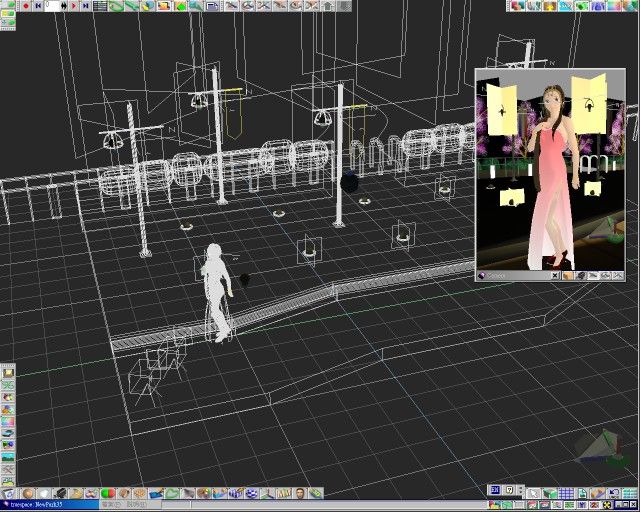This screenshot has height=512, width=640.
Task: Click the orange icon beside preview panel's X
Action: click(567, 275)
